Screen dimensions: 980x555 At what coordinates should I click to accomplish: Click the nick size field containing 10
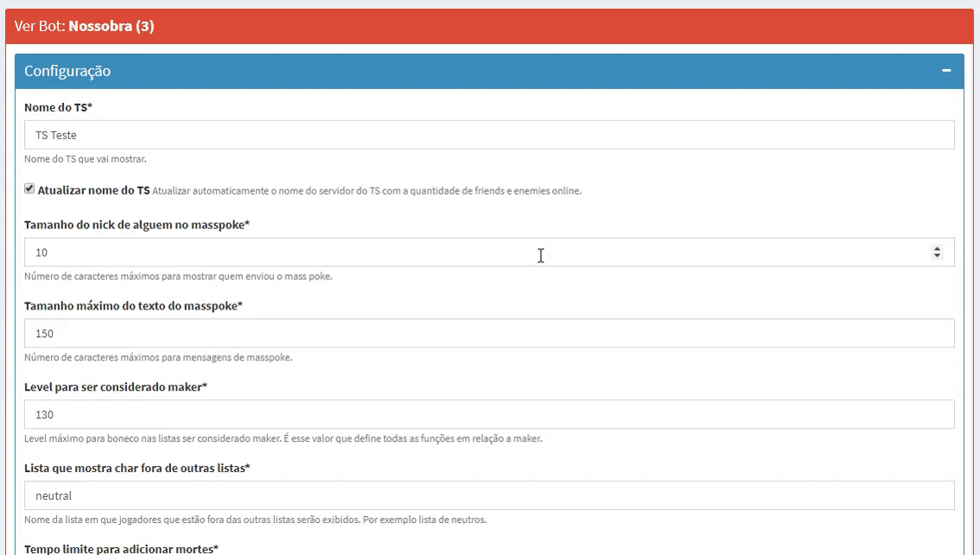tap(475, 252)
